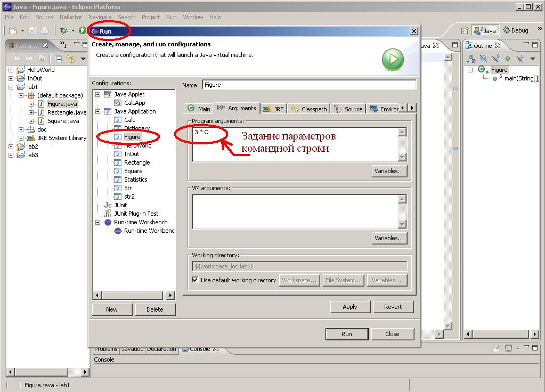Collapse the Java Applet configurations node

97,94
